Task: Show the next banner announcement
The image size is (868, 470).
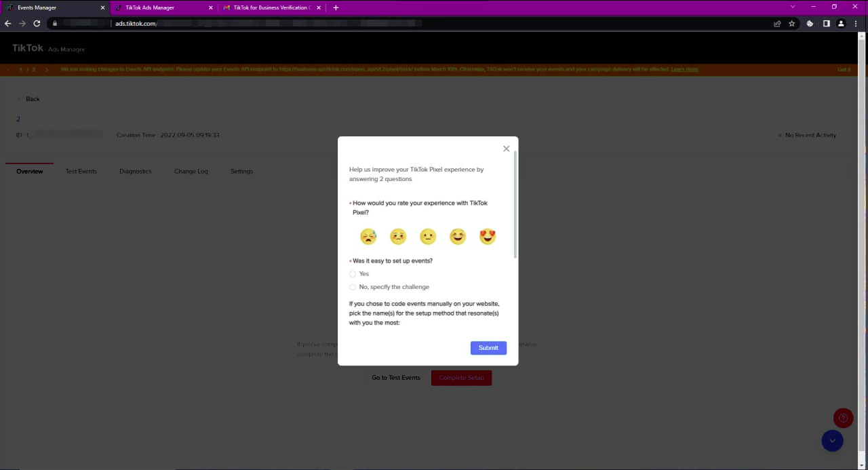Action: (47, 69)
